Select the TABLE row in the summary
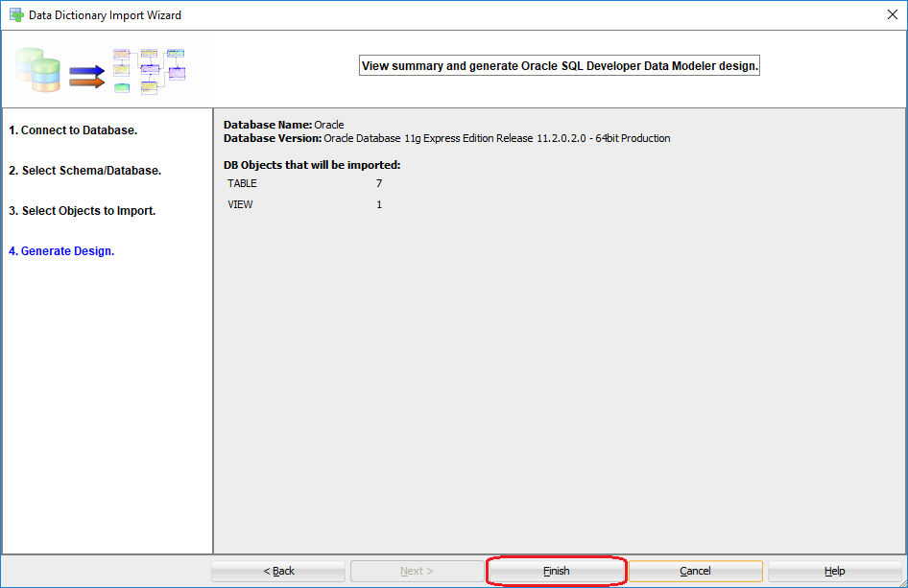The width and height of the screenshot is (908, 588). pos(242,183)
